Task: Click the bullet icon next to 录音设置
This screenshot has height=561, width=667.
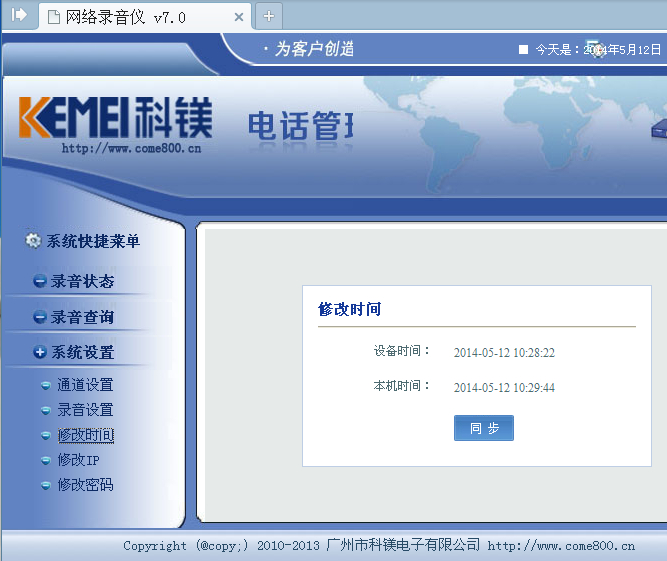Action: pos(45,410)
